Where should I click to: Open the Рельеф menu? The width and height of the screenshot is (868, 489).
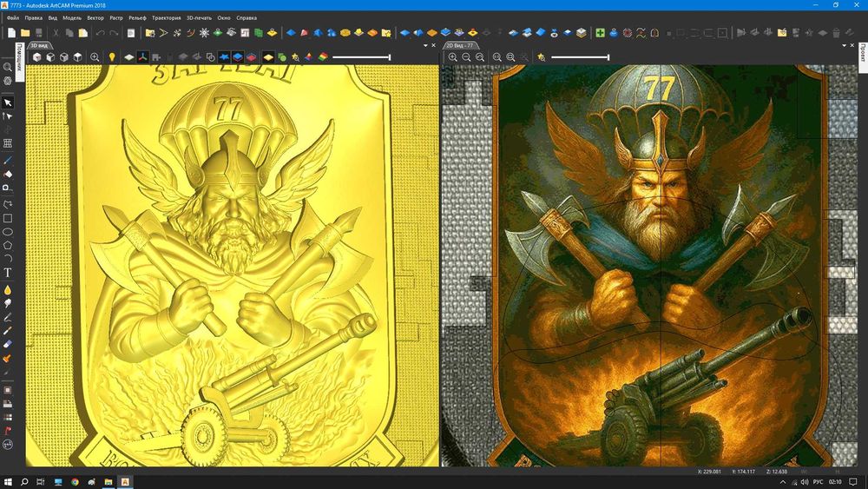tap(137, 17)
